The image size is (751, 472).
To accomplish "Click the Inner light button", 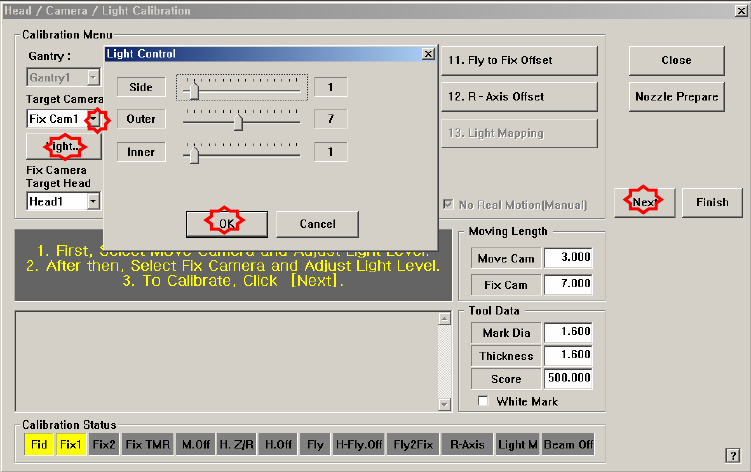I will pyautogui.click(x=141, y=152).
